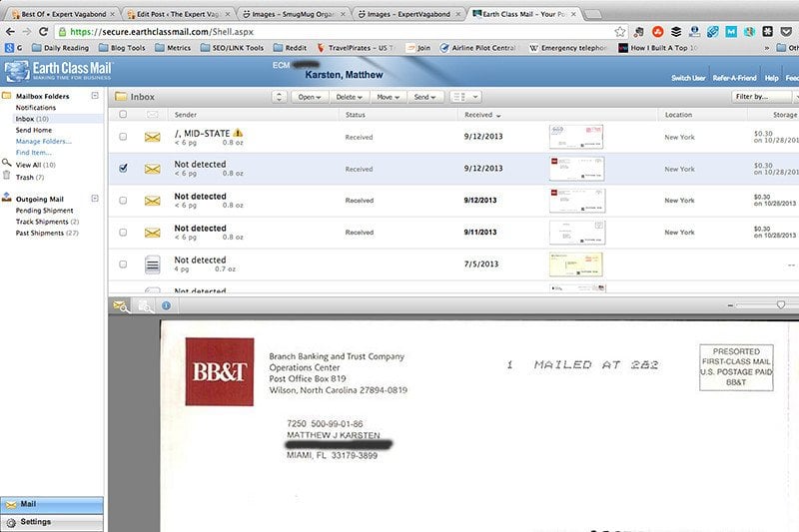Switch to Images SmugMug Organize tab
Viewport: 799px width, 532px height.
(x=294, y=14)
